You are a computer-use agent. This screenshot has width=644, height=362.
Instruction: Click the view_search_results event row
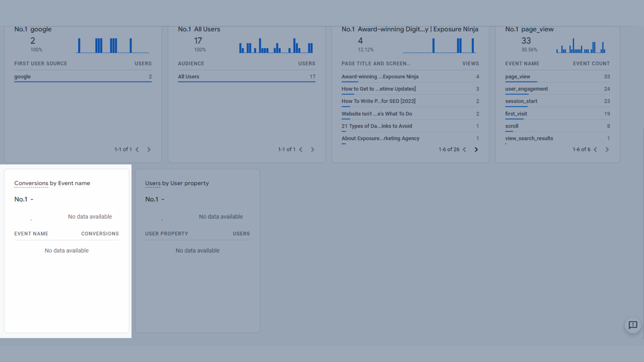pos(529,138)
